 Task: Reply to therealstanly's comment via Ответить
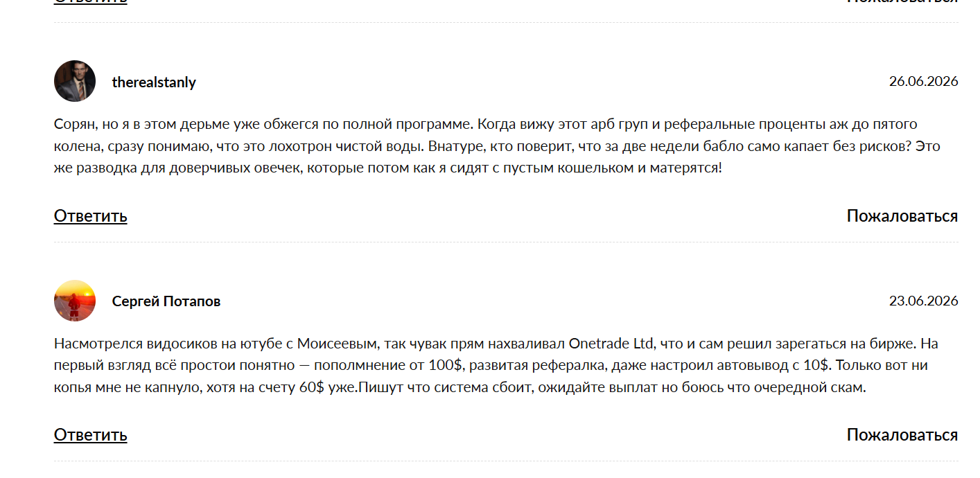(x=91, y=215)
